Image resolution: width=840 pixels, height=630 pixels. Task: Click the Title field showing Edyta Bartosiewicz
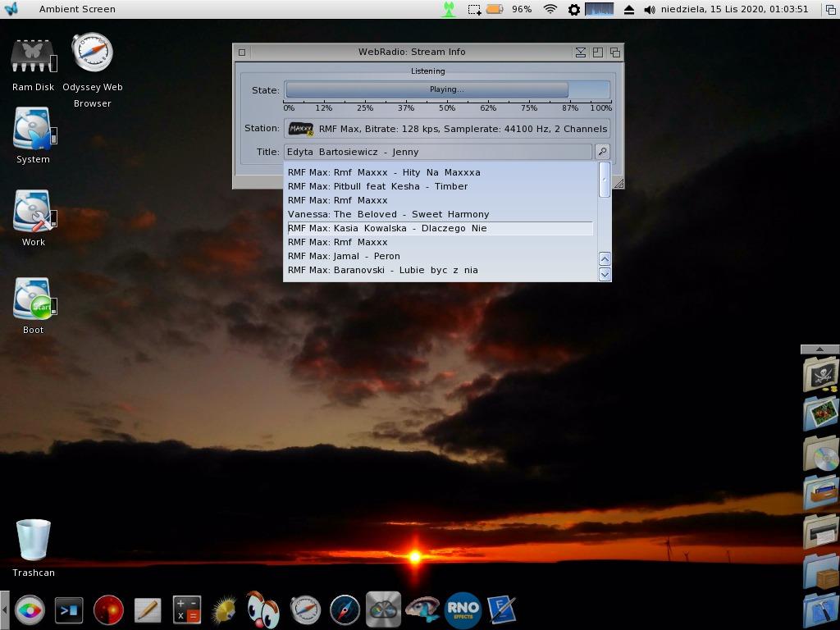(x=438, y=152)
